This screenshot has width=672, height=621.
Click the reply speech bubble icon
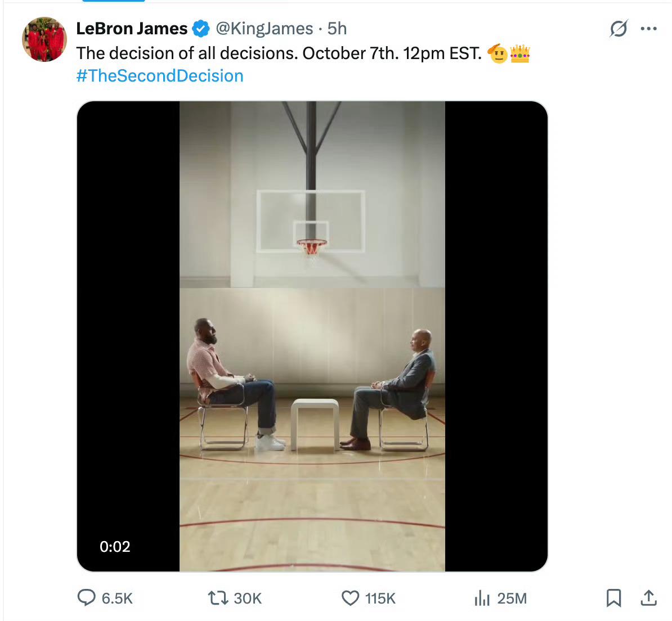[86, 597]
